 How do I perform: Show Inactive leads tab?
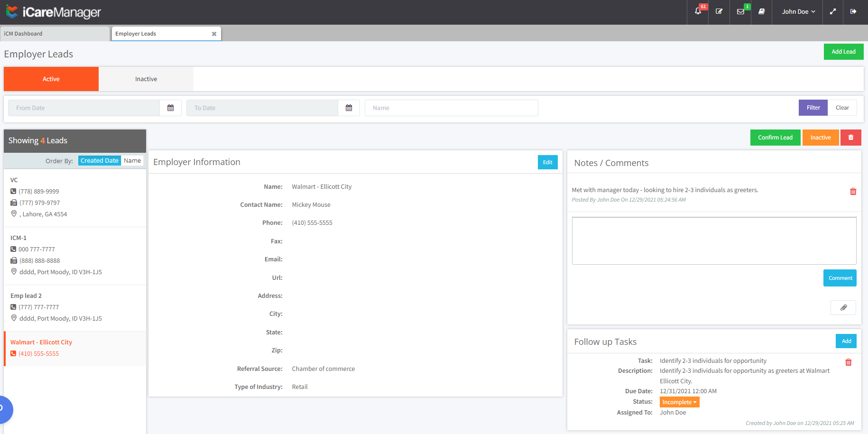(x=146, y=79)
